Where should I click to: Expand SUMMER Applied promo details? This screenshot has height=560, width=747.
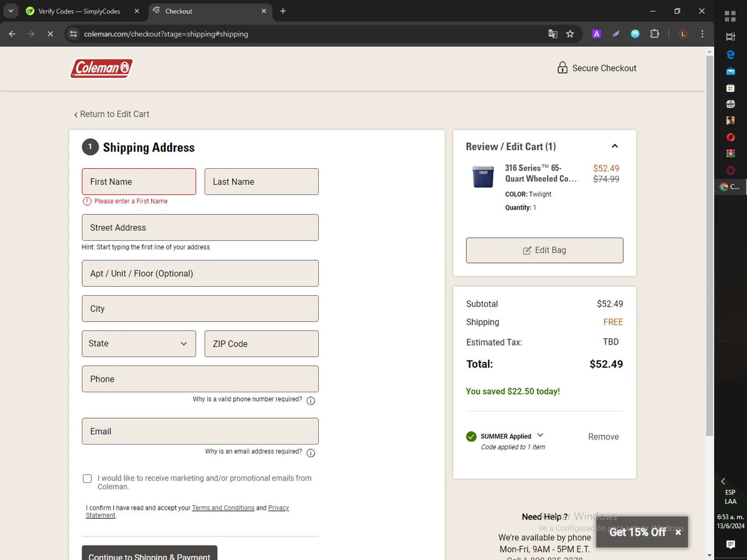tap(540, 435)
